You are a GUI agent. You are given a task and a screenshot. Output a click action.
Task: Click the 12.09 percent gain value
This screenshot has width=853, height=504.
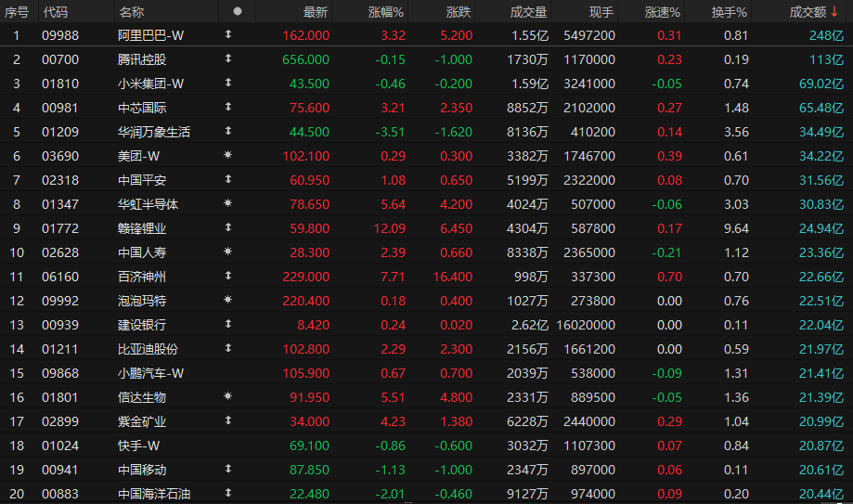(390, 228)
